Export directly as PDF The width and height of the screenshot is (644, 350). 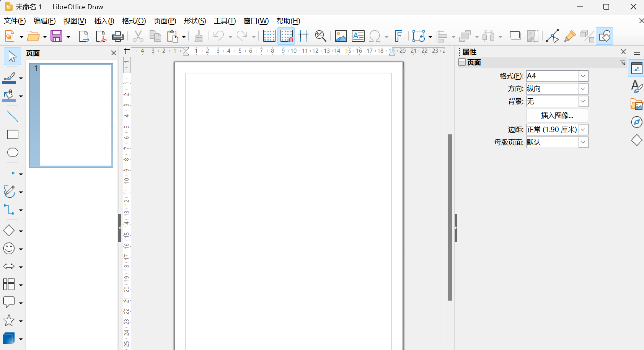(101, 36)
